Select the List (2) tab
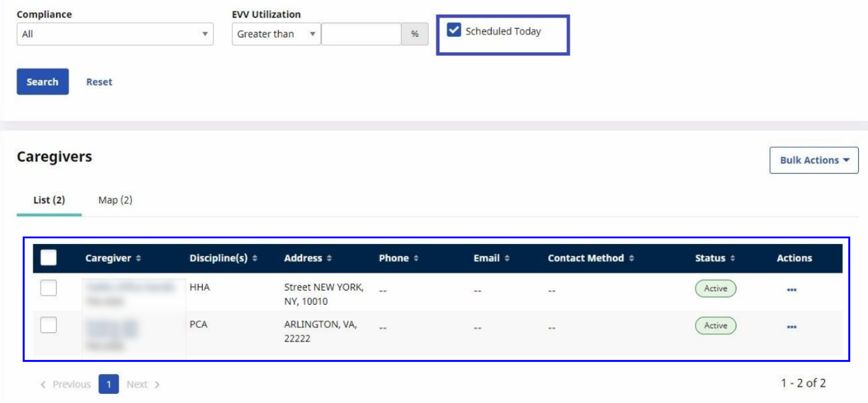Image resolution: width=868 pixels, height=403 pixels. [50, 200]
